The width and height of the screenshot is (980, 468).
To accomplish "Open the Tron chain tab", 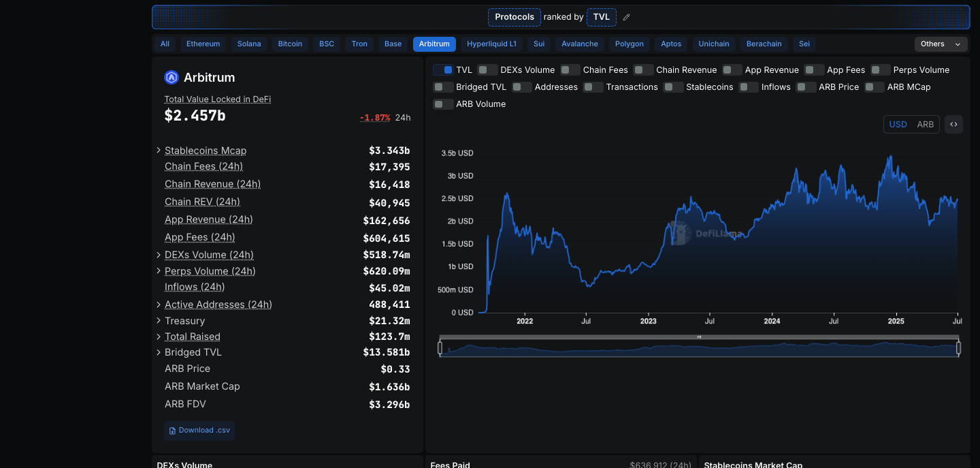I will click(x=359, y=44).
